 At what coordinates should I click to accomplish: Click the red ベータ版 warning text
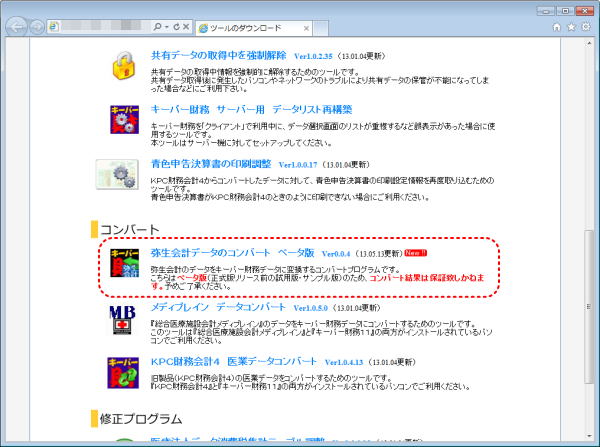pyautogui.click(x=192, y=278)
